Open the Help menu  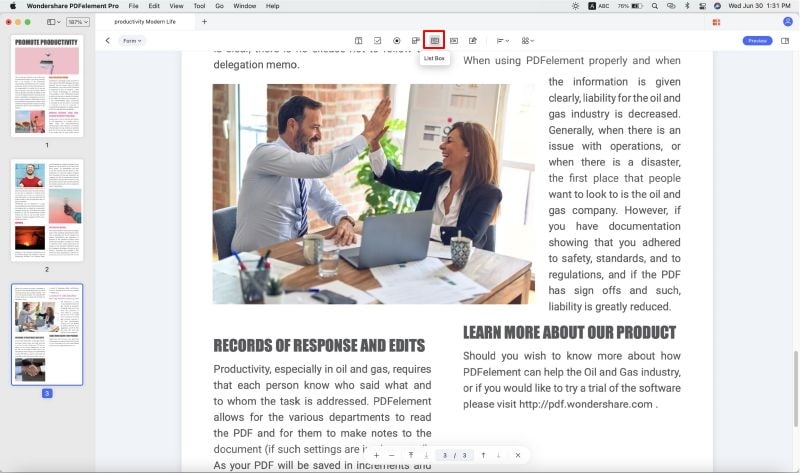pyautogui.click(x=272, y=6)
